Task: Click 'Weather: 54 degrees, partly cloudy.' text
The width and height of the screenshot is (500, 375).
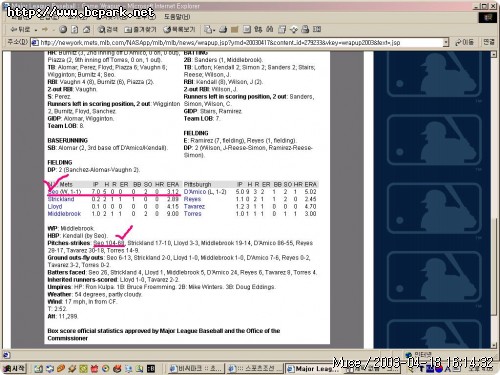Action: 95,294
